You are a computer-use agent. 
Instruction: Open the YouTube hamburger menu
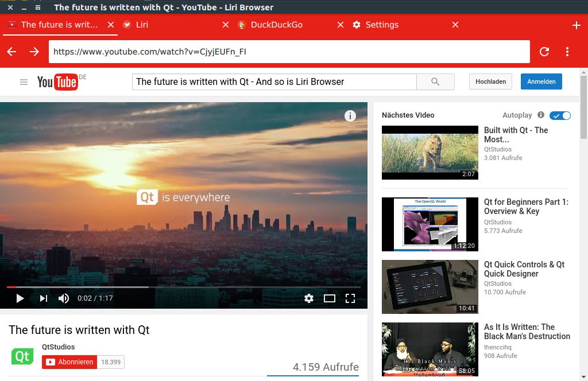(x=24, y=81)
